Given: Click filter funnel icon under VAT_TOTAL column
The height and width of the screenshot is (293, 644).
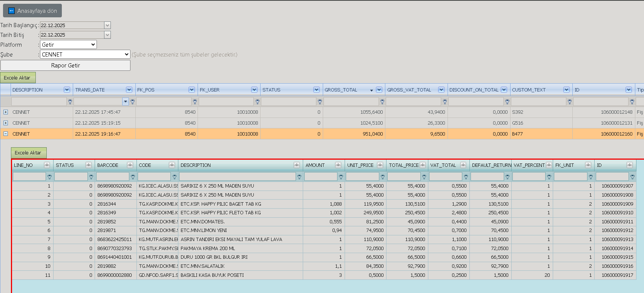Looking at the screenshot, I should [466, 177].
